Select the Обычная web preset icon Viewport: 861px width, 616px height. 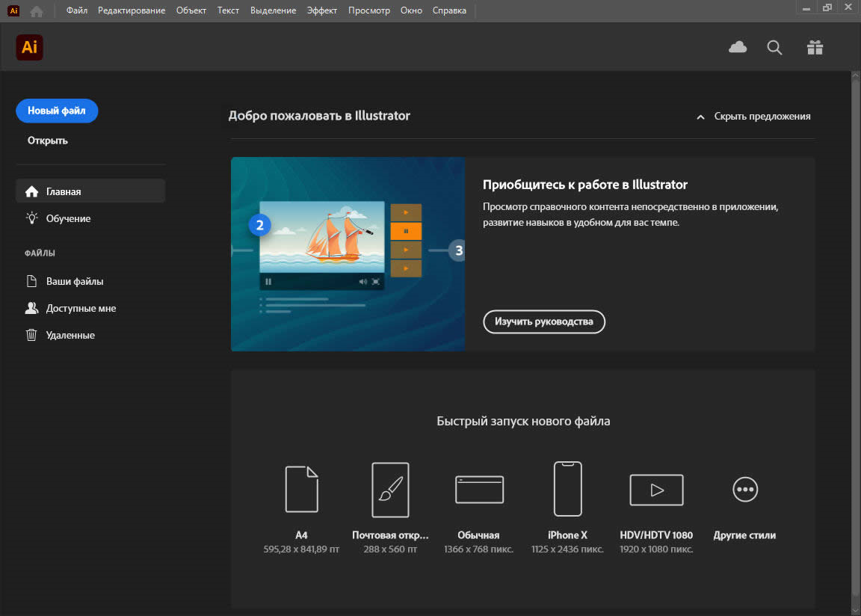click(x=479, y=490)
